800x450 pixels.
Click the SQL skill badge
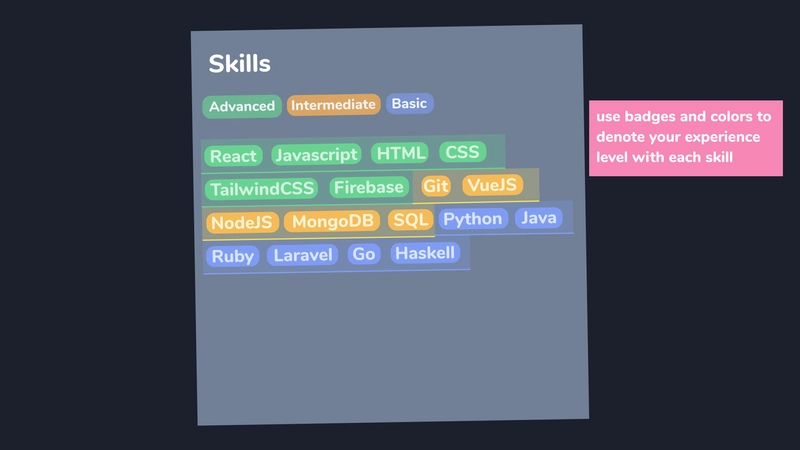pyautogui.click(x=411, y=220)
